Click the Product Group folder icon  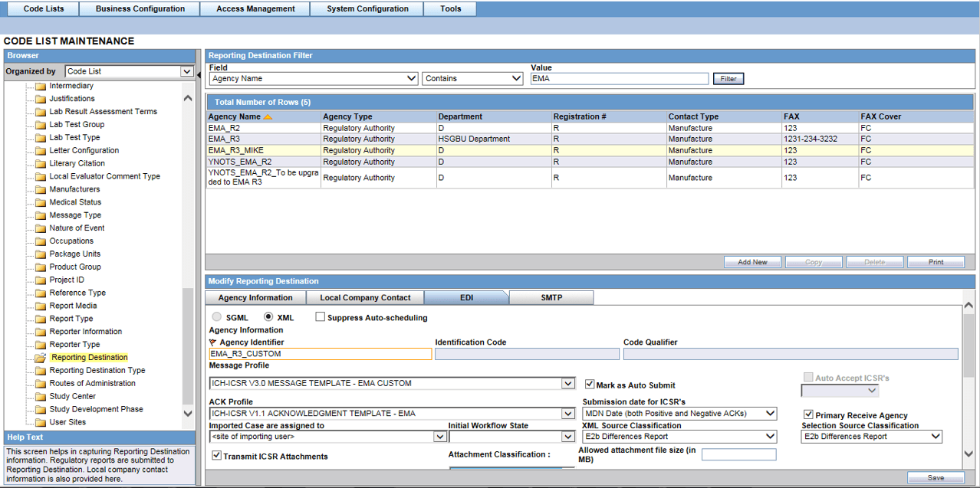coord(40,267)
